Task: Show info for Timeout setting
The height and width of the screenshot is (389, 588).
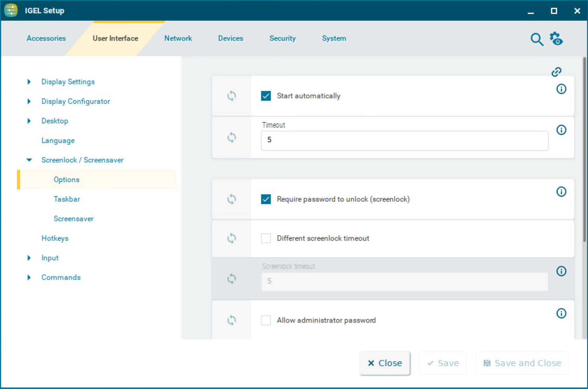Action: pos(561,130)
